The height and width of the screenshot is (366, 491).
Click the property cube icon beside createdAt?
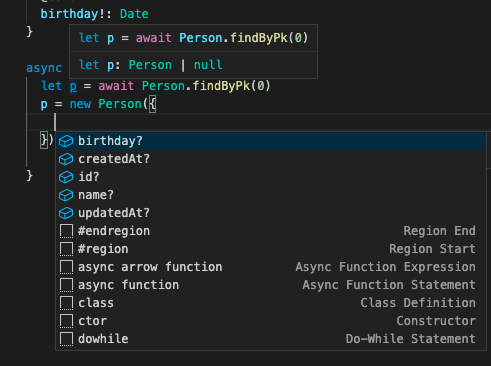pos(66,159)
